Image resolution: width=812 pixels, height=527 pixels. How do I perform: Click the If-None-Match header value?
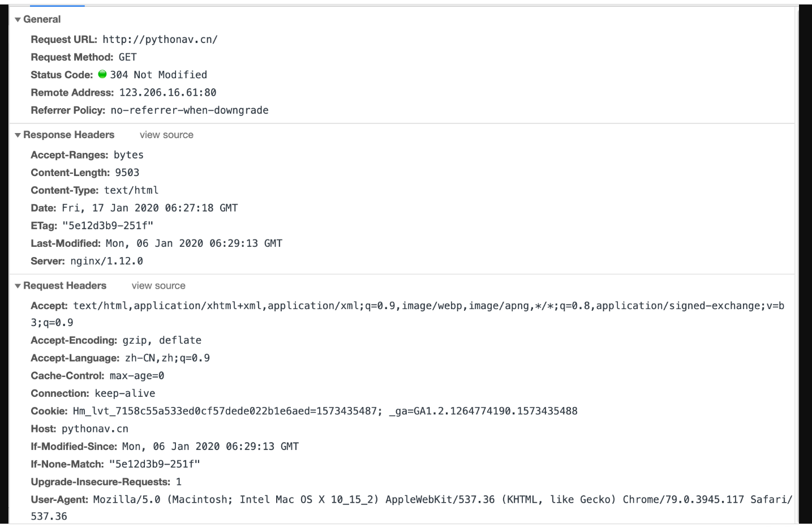(x=154, y=464)
